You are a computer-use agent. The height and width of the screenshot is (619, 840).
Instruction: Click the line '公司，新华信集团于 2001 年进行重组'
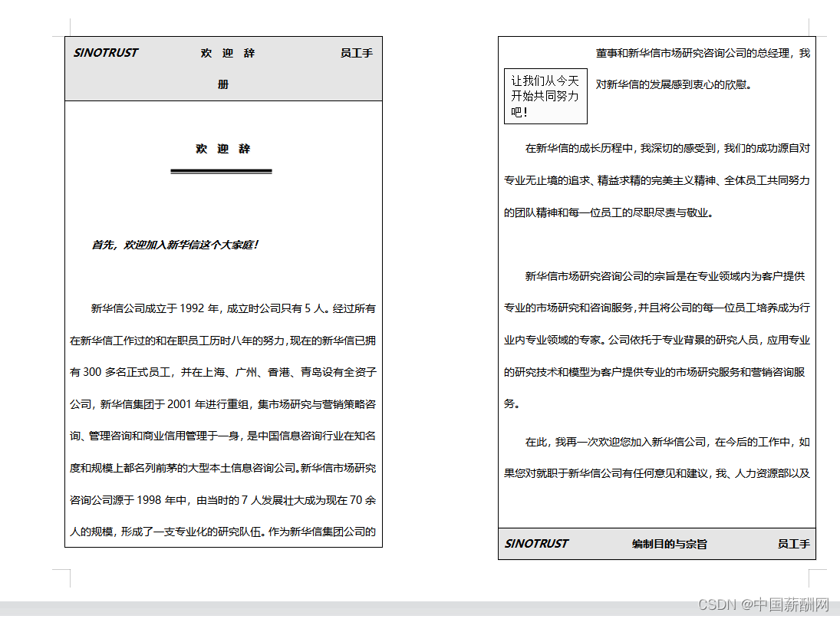click(x=223, y=404)
